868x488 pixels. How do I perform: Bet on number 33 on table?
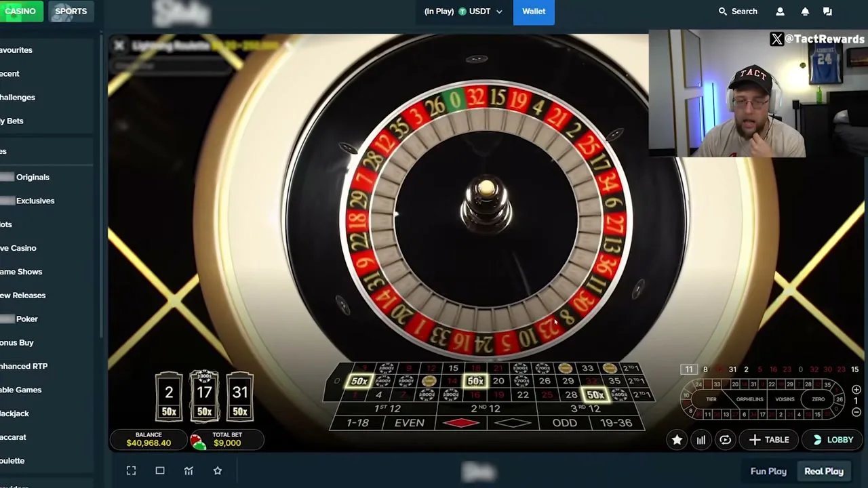point(587,369)
